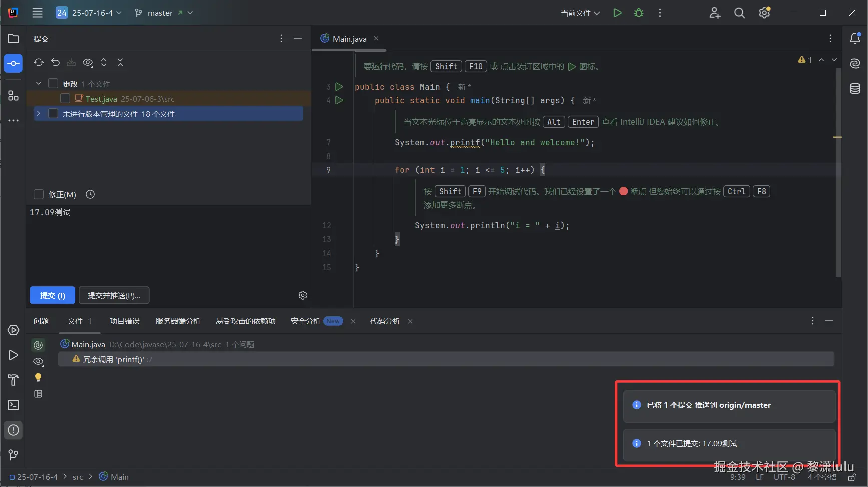Switch to the 易受攻击的依赖项 tab
Viewport: 868px width, 487px height.
(x=246, y=321)
